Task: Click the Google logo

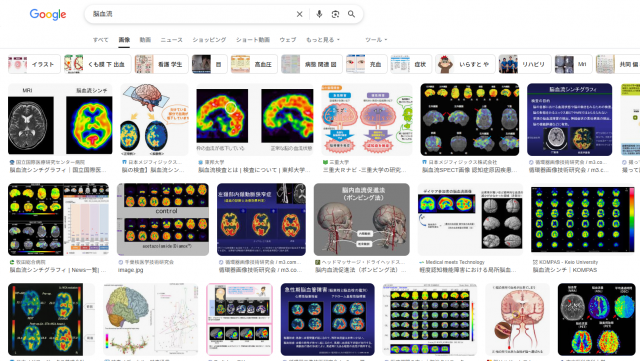Action: [x=48, y=14]
